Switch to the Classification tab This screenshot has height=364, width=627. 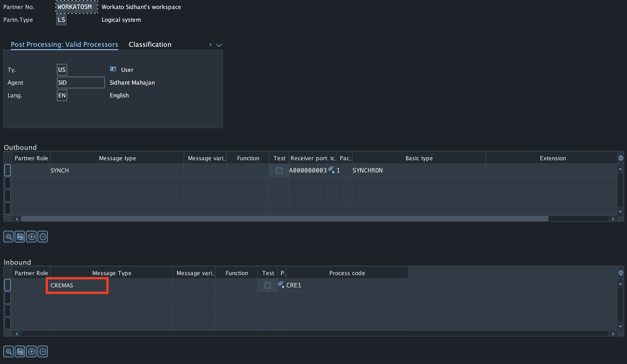[150, 44]
